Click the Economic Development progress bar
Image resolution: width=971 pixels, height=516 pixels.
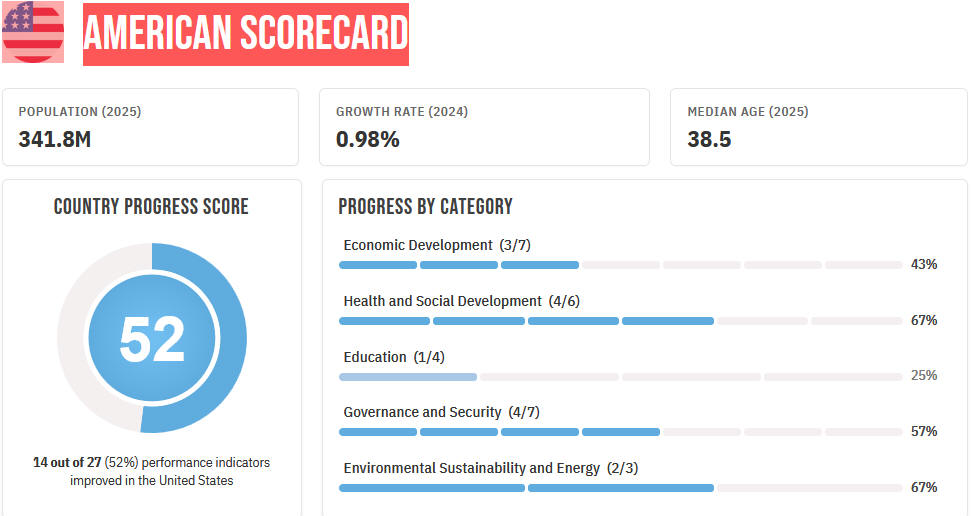pos(620,265)
